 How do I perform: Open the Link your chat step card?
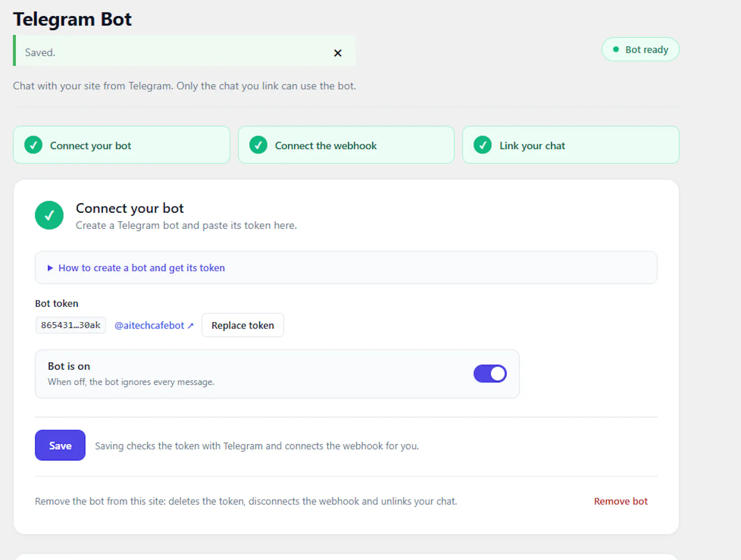coord(571,145)
